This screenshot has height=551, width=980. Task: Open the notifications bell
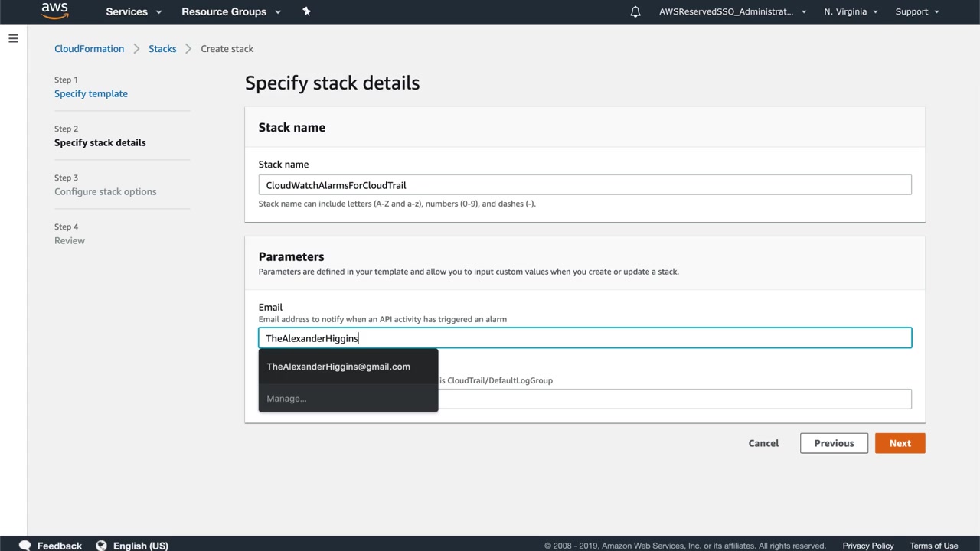pos(635,11)
